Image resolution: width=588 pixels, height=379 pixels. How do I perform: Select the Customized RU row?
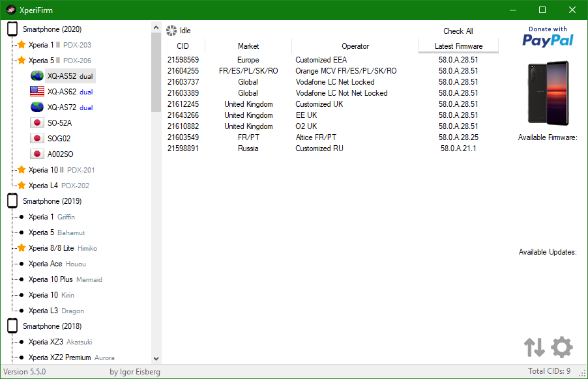(x=331, y=148)
